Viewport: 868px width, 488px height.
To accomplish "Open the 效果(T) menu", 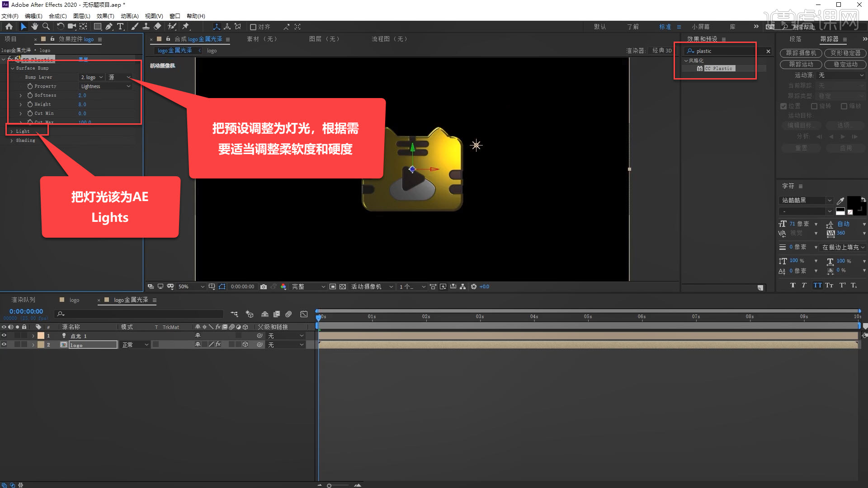I will (105, 16).
